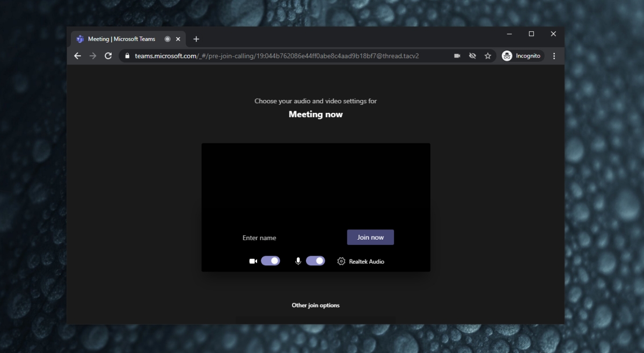Click 'Choose your audio and video settings for'
Screen dimensions: 644x353
[x=316, y=101]
